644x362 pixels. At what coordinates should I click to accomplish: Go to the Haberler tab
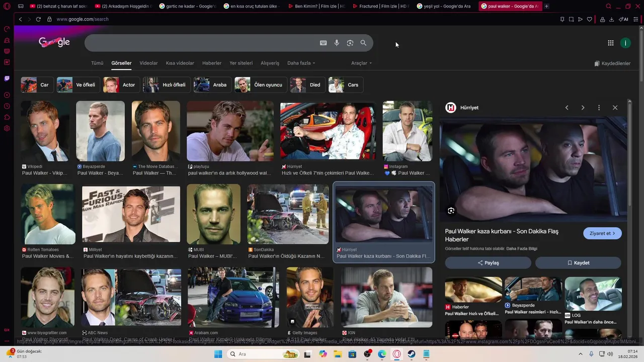(212, 63)
